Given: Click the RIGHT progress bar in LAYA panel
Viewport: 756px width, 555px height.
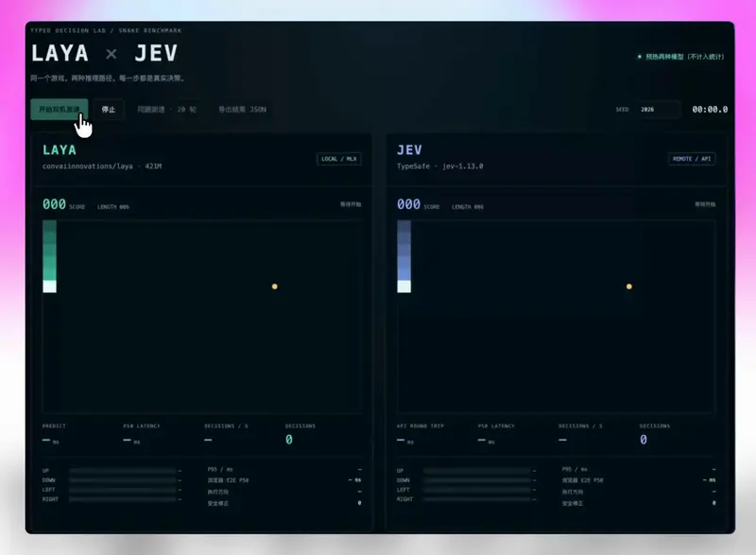Looking at the screenshot, I should (x=123, y=499).
